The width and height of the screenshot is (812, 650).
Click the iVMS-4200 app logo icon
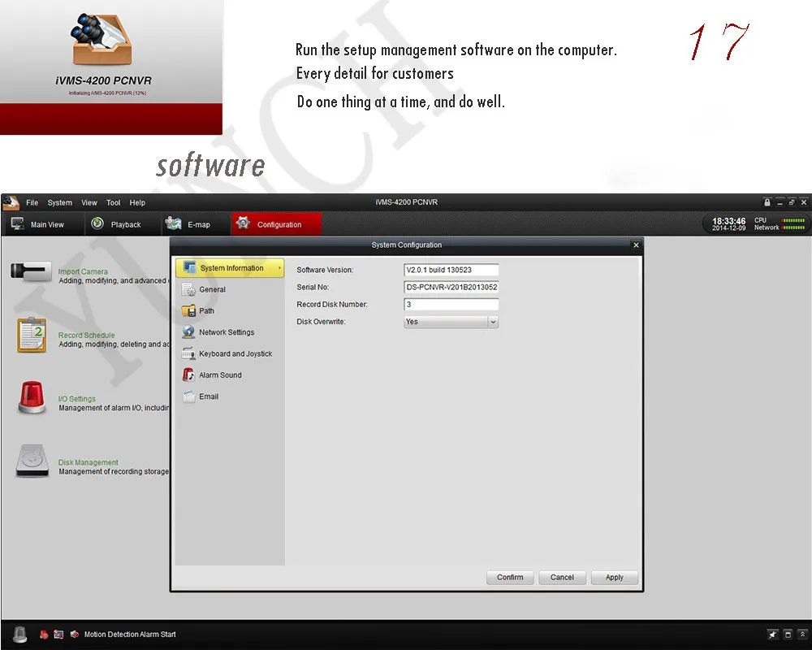point(11,202)
